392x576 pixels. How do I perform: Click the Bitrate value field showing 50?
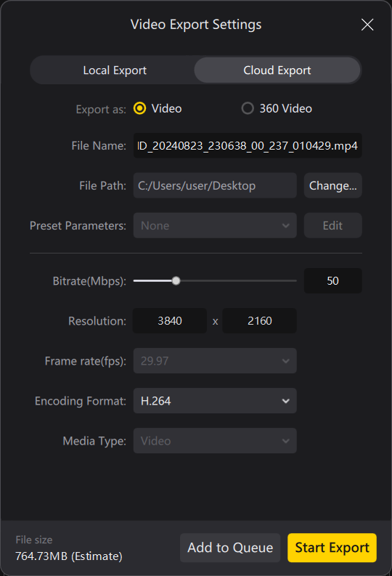[x=333, y=281]
